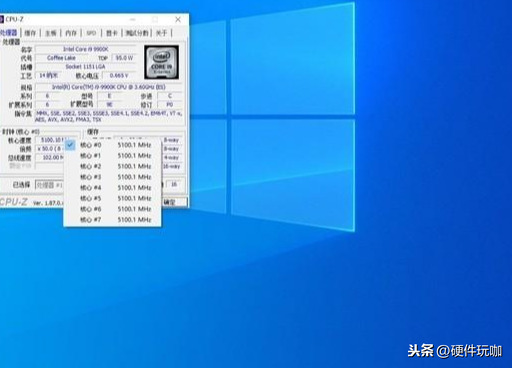Screen dimensions: 512x368
Task: Click the Intel Core i9 logo image
Action: pos(162,62)
